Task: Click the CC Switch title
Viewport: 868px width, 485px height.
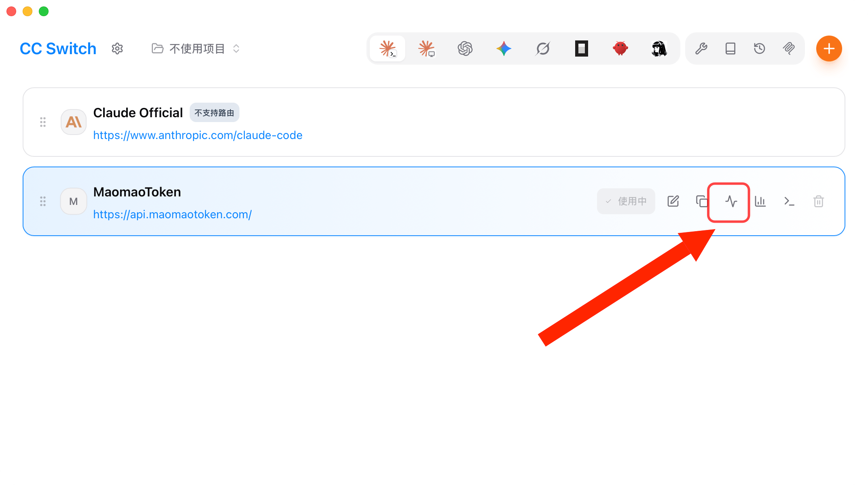Action: point(58,48)
